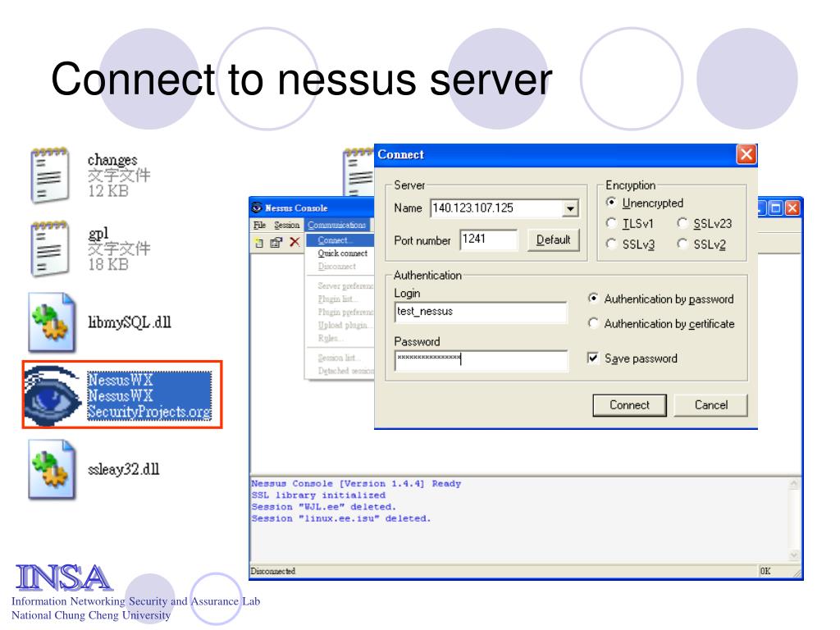Viewport: 840px width, 630px height.
Task: Click the Default port button
Action: point(554,240)
